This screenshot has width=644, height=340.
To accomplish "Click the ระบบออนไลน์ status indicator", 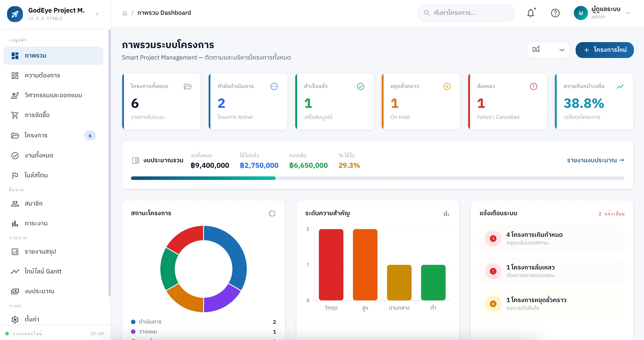I will pos(24,334).
